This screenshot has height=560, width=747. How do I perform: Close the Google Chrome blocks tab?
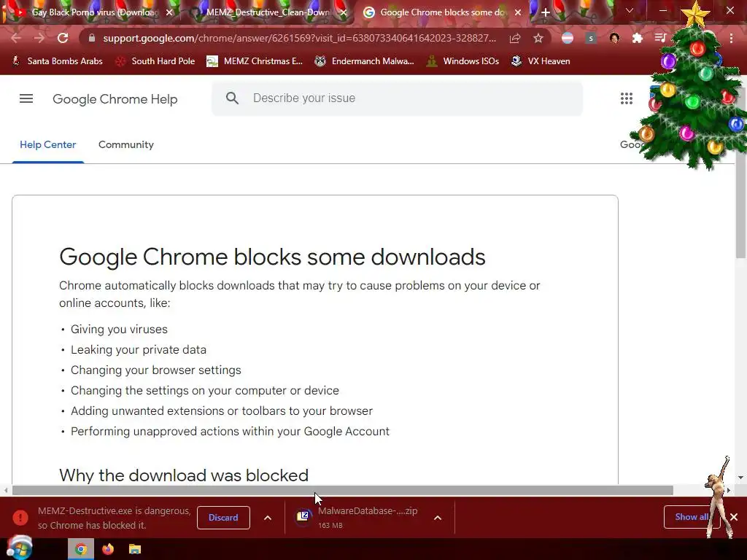coord(518,12)
